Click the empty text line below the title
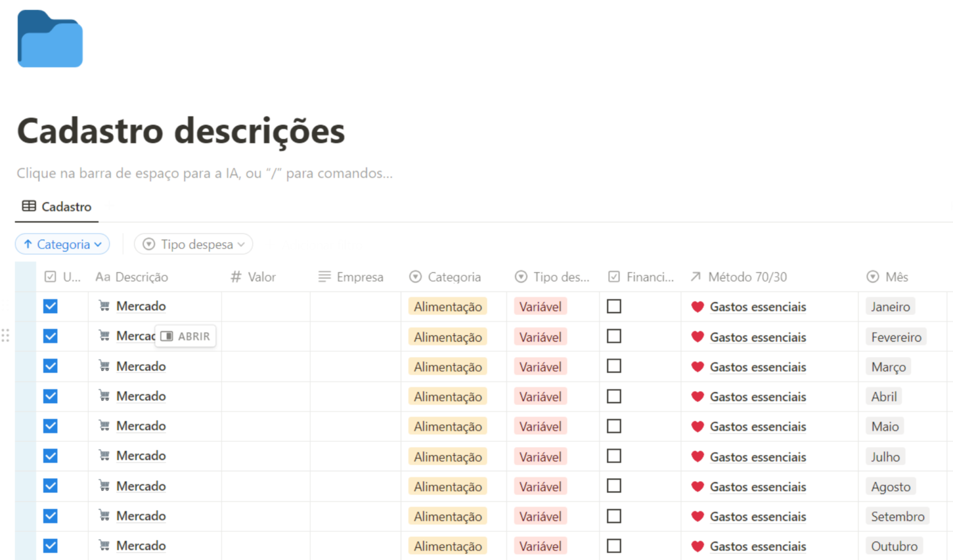Viewport: 953px width, 560px height. pos(205,173)
